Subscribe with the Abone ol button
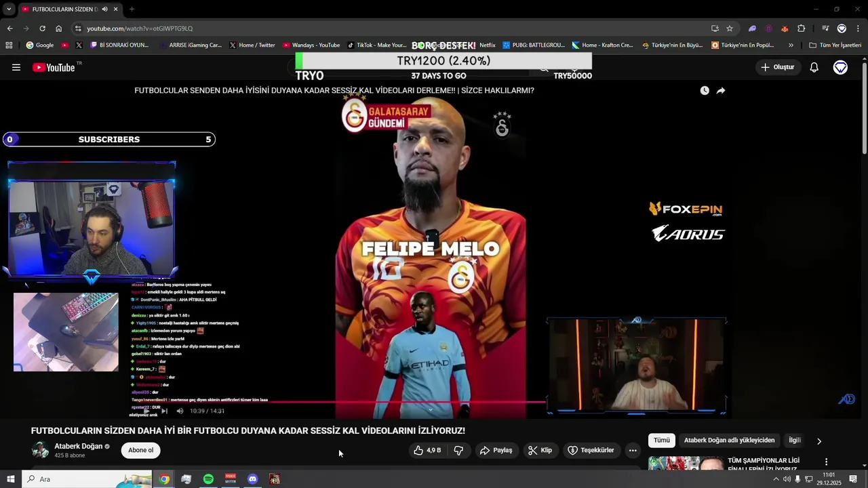The image size is (868, 488). click(141, 450)
